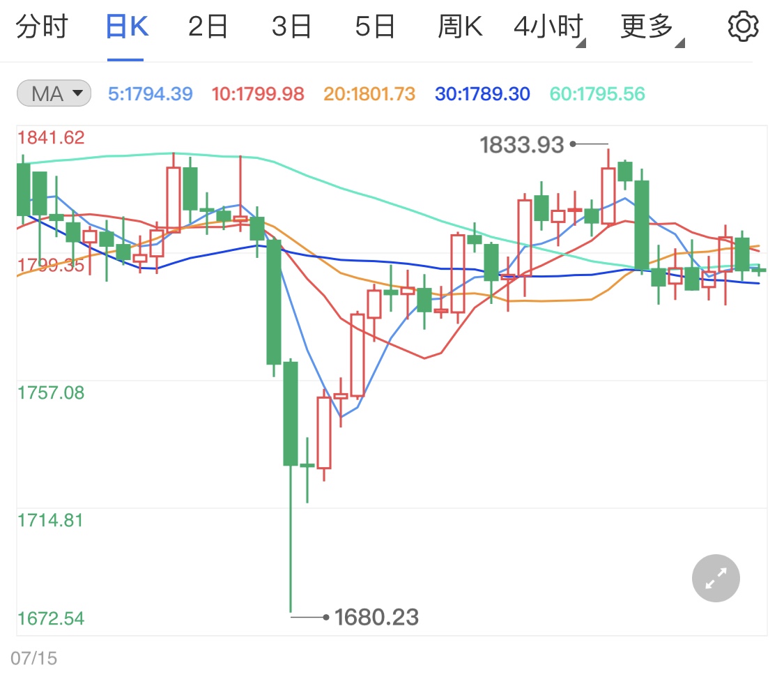Toggle the MA20 1801.73 indicator value
784x679 pixels.
pos(369,94)
